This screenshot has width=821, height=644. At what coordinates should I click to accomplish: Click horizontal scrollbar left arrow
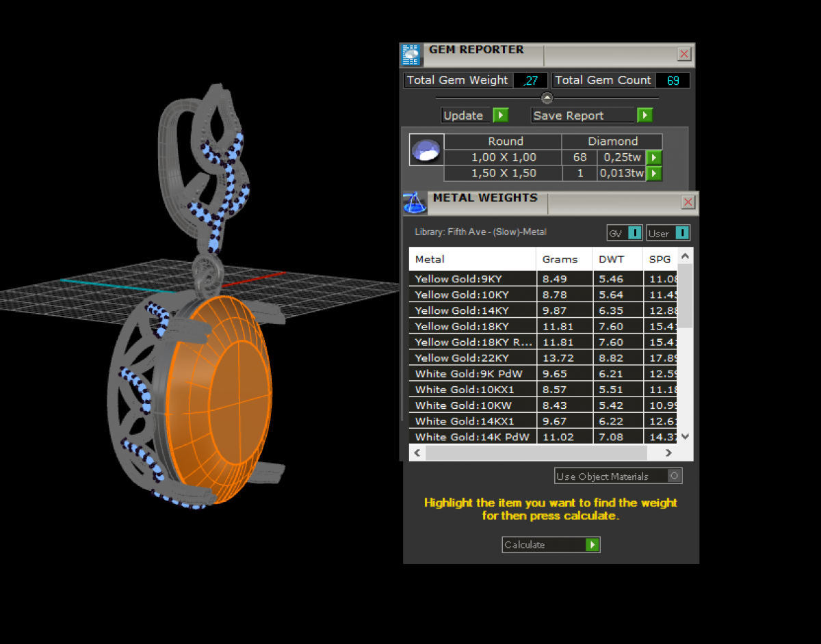point(417,453)
